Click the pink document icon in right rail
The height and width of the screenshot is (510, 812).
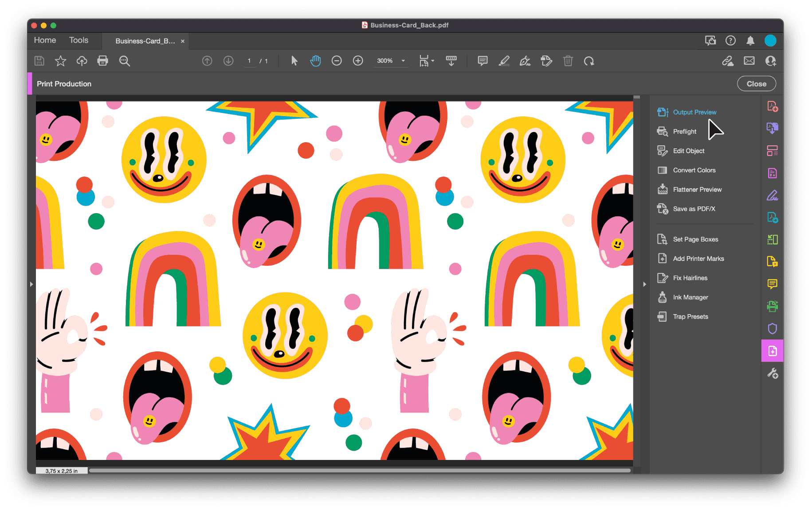[x=772, y=173]
